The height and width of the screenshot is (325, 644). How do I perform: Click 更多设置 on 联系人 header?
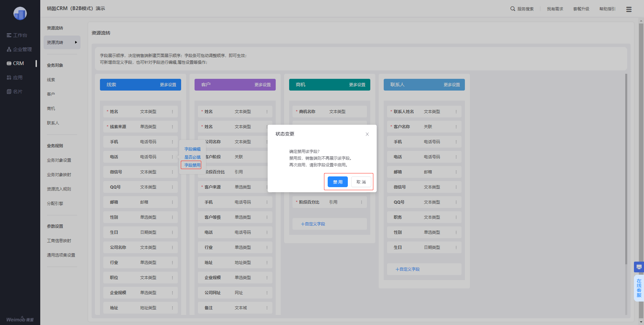(452, 85)
